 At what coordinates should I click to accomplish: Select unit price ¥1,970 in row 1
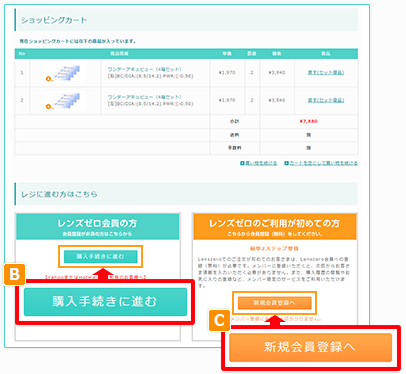coord(227,72)
